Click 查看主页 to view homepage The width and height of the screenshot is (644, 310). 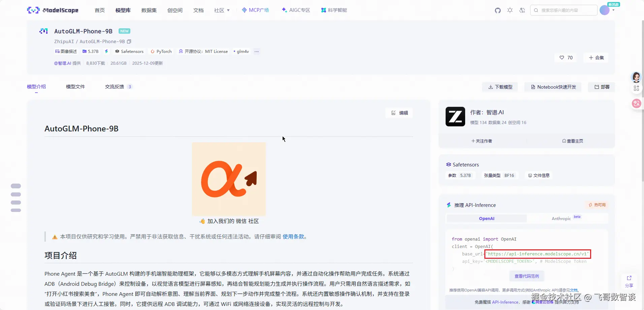point(573,141)
